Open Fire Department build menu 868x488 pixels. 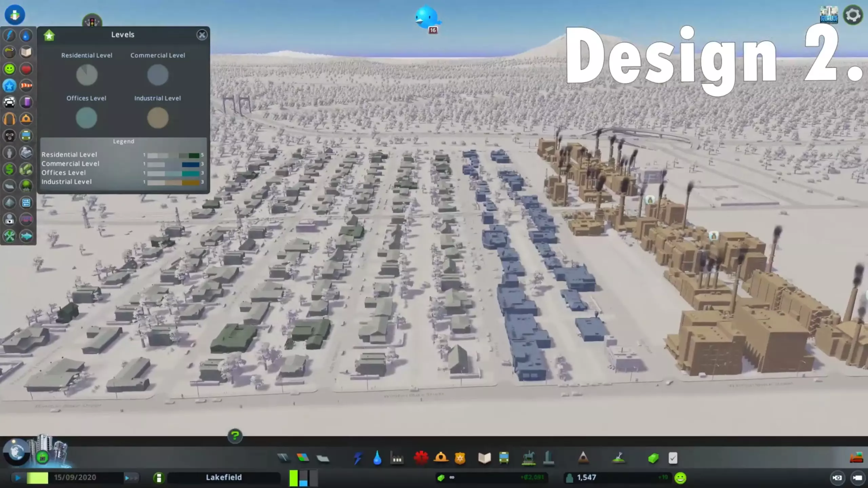pyautogui.click(x=441, y=458)
